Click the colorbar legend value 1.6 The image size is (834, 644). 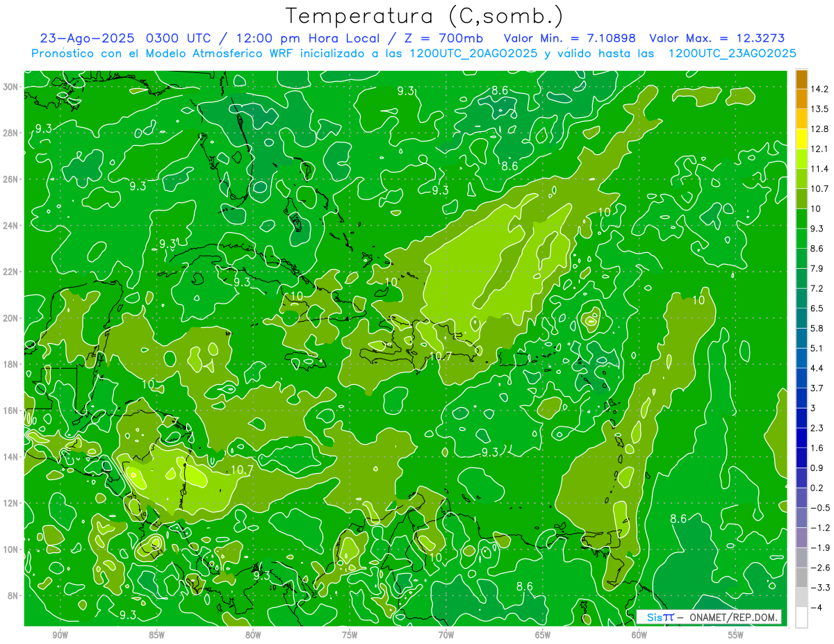tap(817, 448)
